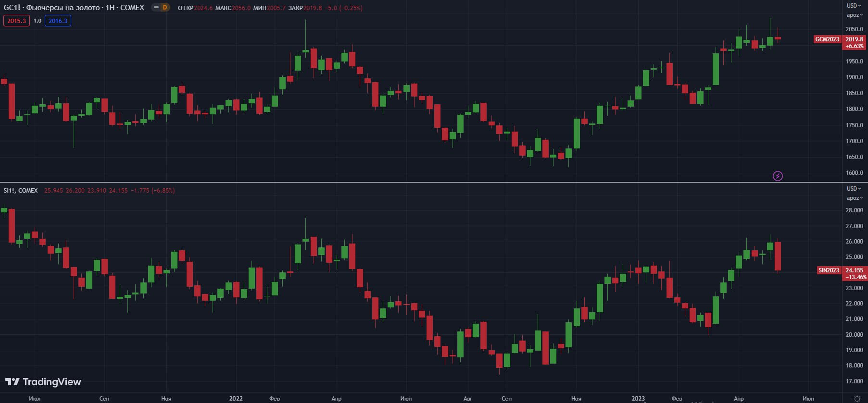Open silver pane scale-mode dropdown under USD
The height and width of the screenshot is (403, 868).
coord(855,198)
